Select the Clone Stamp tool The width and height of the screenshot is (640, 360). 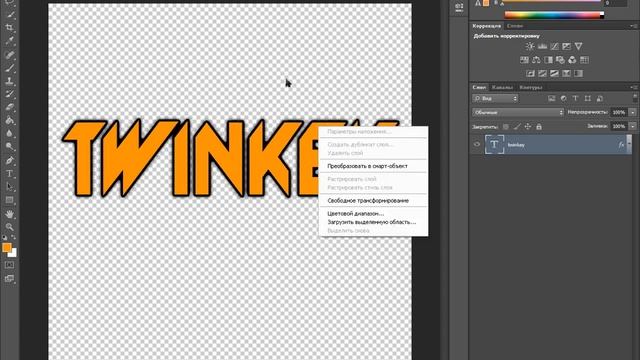click(9, 81)
